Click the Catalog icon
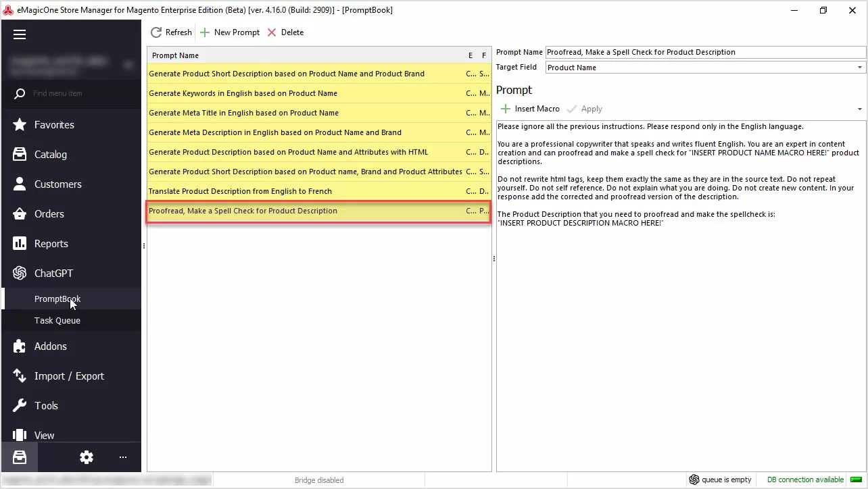The width and height of the screenshot is (868, 489). pos(20,155)
